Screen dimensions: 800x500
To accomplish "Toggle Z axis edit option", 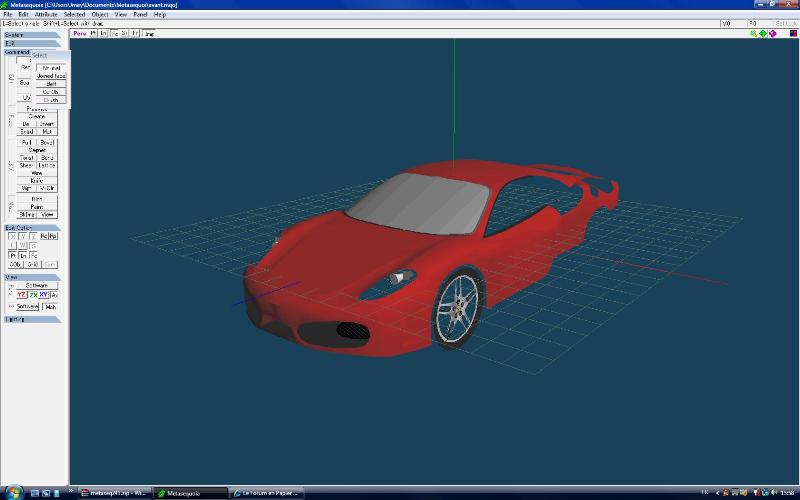I will [x=33, y=236].
